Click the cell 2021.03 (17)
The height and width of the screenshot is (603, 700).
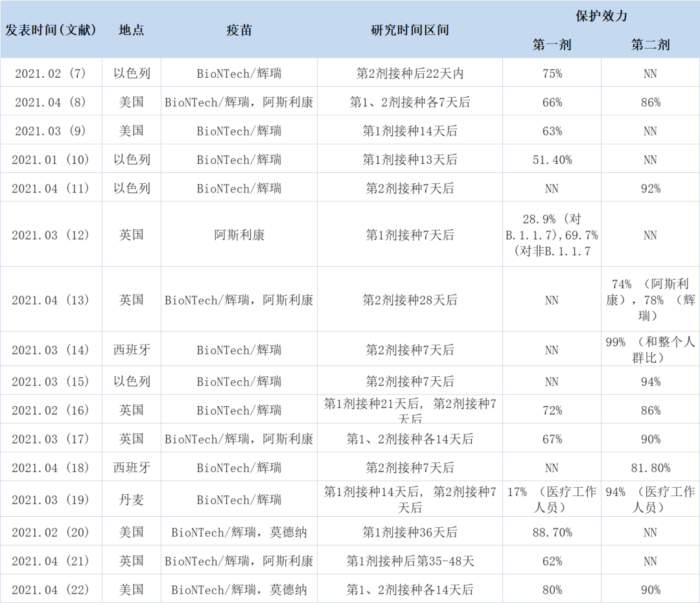tap(51, 439)
